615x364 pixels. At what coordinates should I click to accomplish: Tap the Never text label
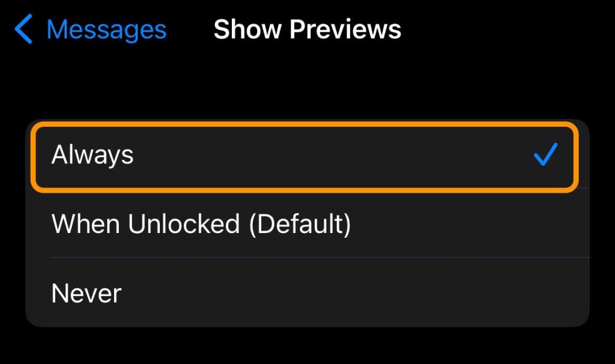tap(86, 293)
